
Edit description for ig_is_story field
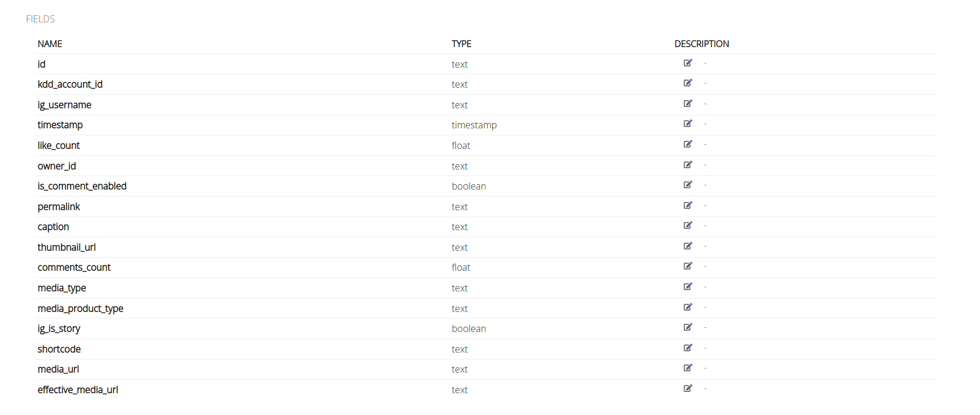point(688,327)
